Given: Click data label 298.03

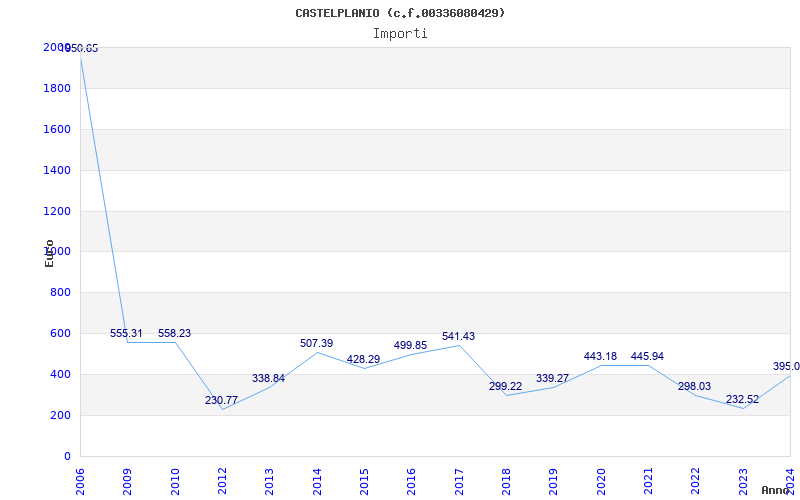Looking at the screenshot, I should click(694, 386).
